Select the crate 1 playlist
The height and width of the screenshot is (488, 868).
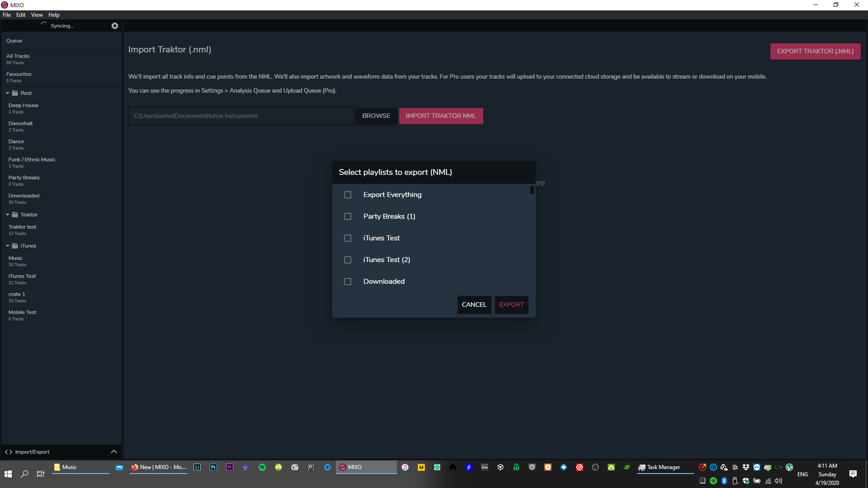click(62, 297)
